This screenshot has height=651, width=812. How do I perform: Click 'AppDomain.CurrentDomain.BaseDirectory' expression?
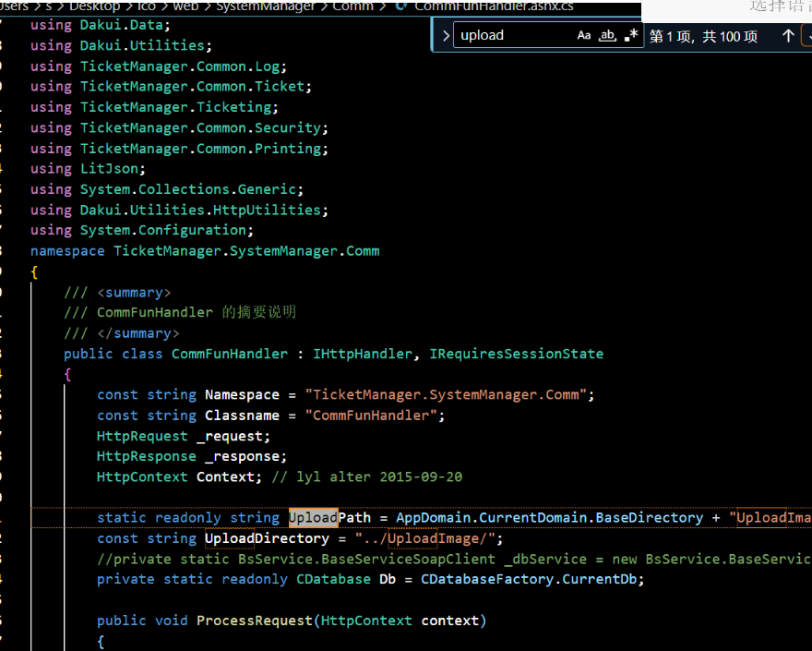(x=549, y=517)
